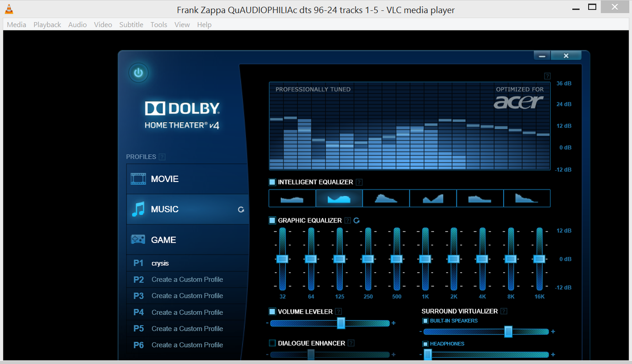Click the Volume Leveler slider handle

click(341, 323)
